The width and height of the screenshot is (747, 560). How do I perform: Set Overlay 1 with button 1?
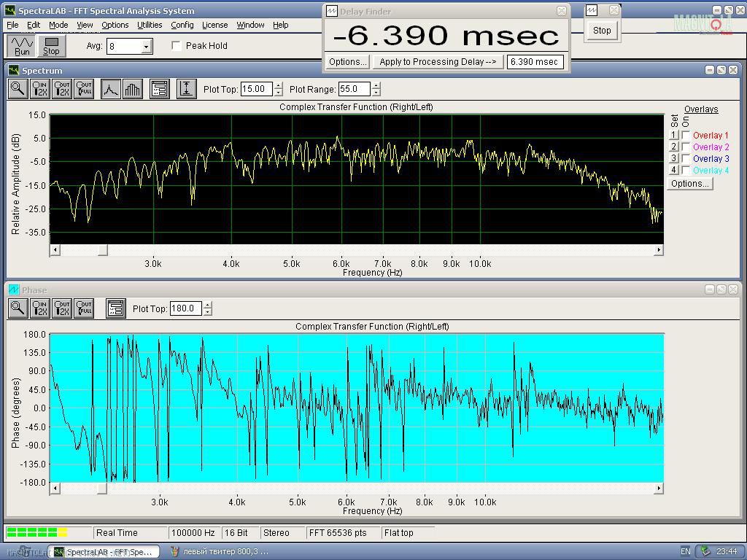click(673, 135)
